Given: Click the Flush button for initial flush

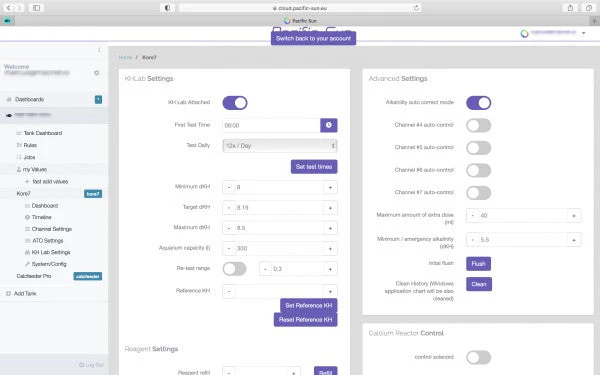Looking at the screenshot, I should [x=478, y=264].
